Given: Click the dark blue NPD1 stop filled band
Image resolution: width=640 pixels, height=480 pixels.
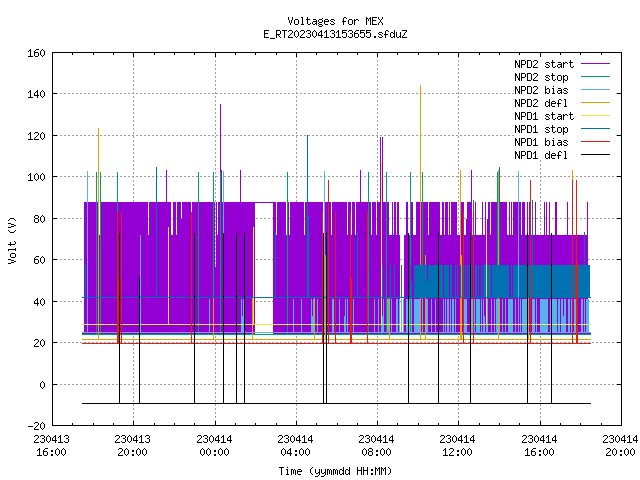Looking at the screenshot, I should (x=502, y=281).
